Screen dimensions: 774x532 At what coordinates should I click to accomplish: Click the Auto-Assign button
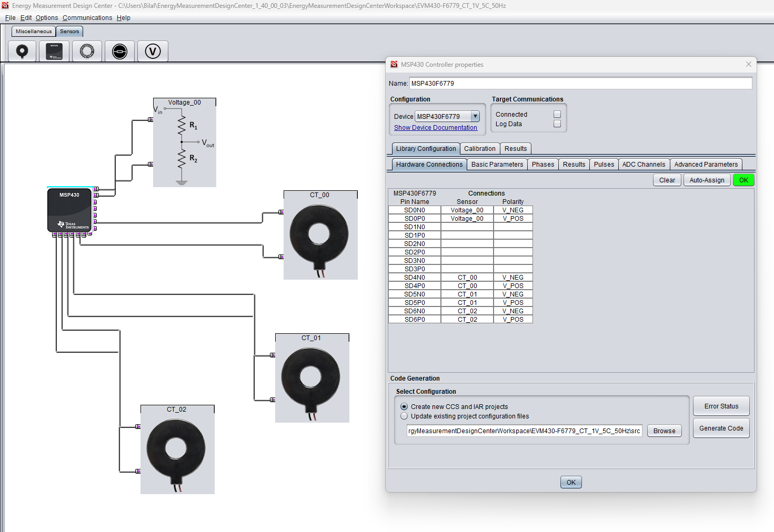[x=707, y=180]
